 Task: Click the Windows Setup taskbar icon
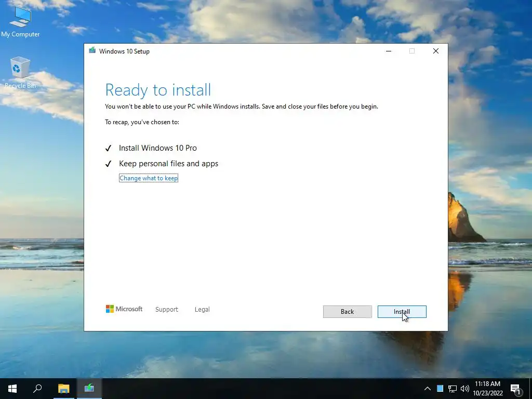coord(89,389)
